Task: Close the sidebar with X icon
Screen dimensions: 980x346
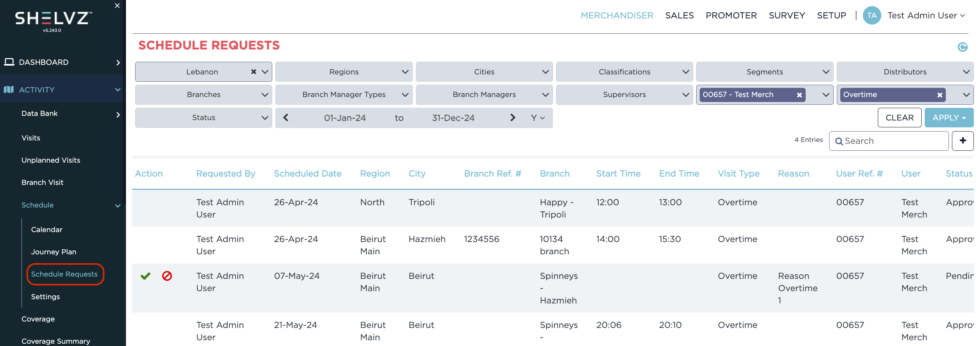Action: point(117,6)
